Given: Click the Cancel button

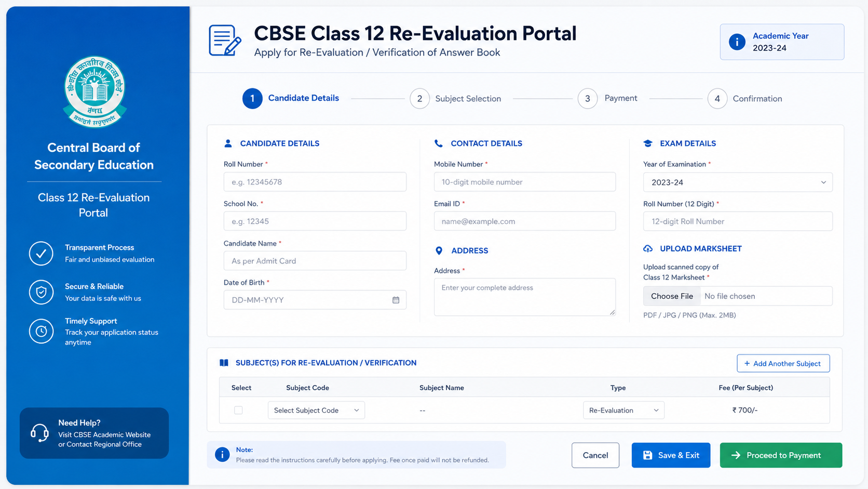Looking at the screenshot, I should [595, 455].
